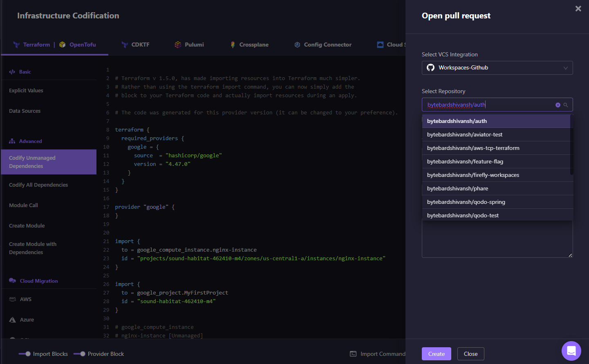
Task: Click the Cloud tab icon
Action: [380, 45]
